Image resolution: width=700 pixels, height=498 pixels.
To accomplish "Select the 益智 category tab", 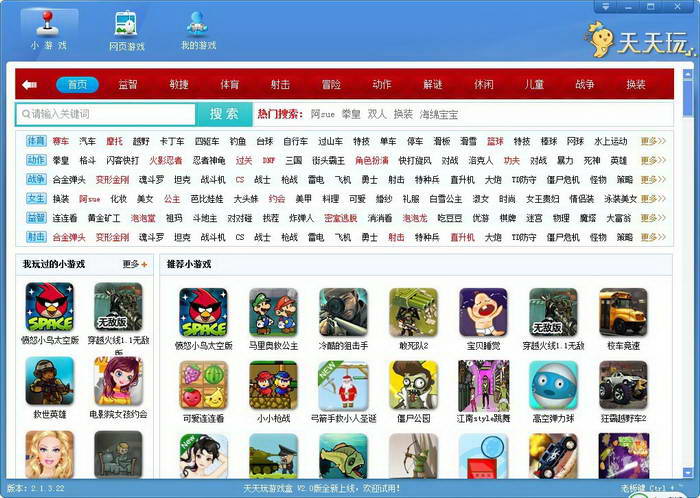I will coord(128,84).
